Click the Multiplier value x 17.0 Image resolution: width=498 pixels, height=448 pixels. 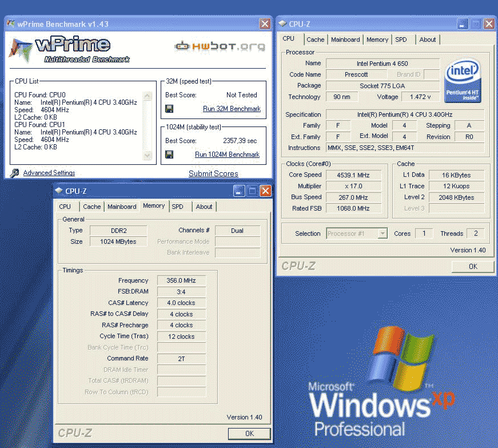(x=353, y=186)
